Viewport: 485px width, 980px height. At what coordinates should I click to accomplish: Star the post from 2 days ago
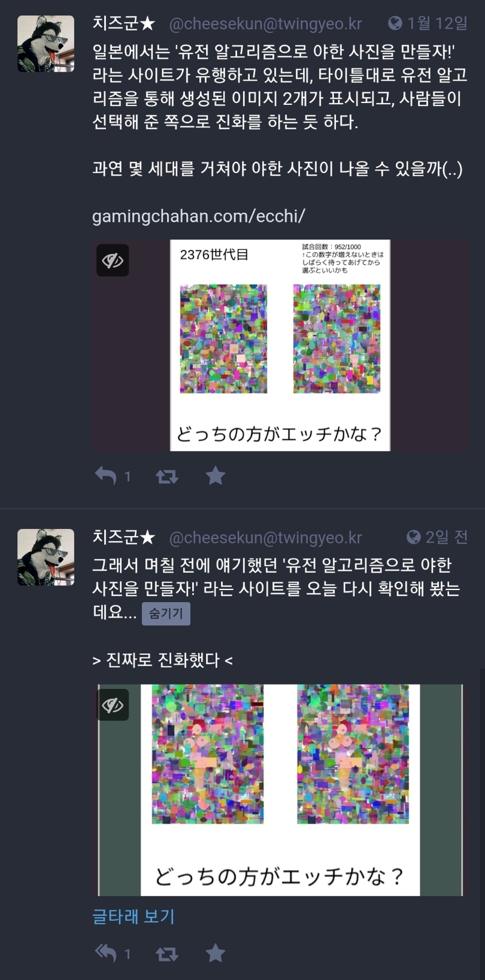[x=215, y=953]
